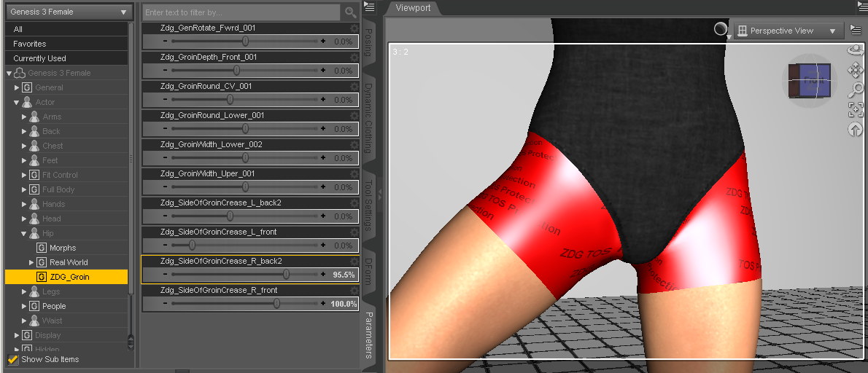Select the ZDG_Groin tree item
Image resolution: width=868 pixels, height=373 pixels.
pyautogui.click(x=66, y=277)
